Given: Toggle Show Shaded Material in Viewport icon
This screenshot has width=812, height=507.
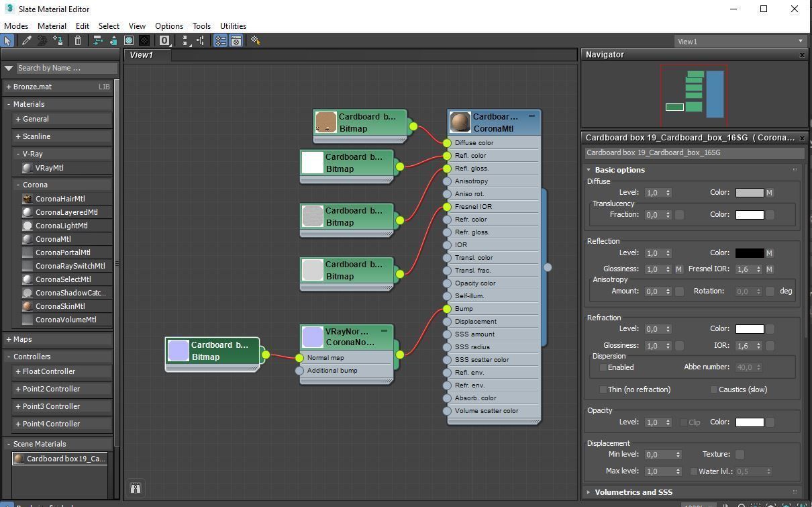Looking at the screenshot, I should (129, 41).
